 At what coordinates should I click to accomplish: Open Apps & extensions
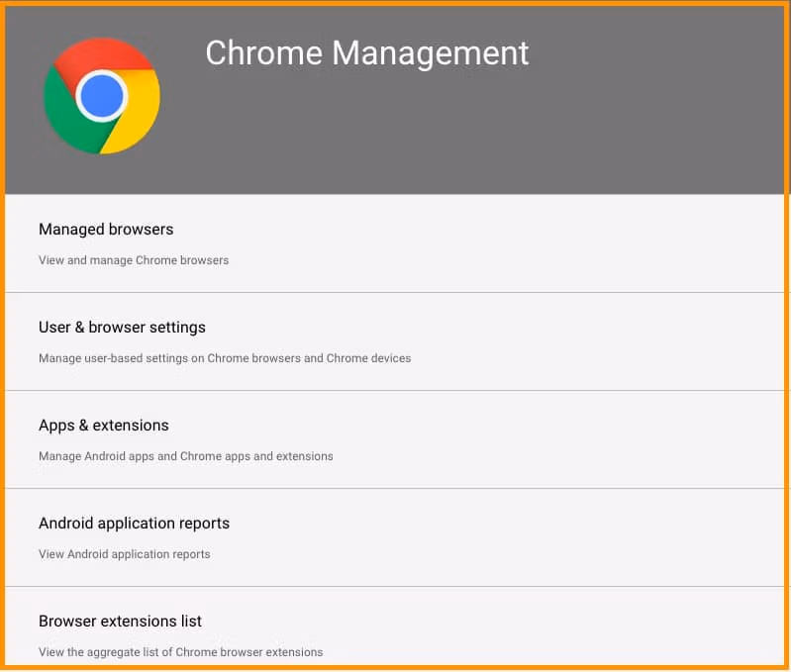pos(104,426)
